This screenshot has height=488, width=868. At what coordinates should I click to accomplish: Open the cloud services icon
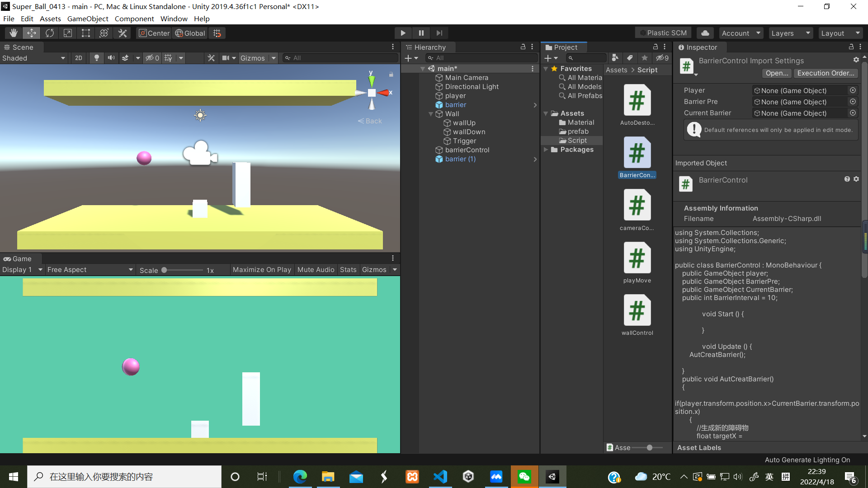click(x=705, y=33)
